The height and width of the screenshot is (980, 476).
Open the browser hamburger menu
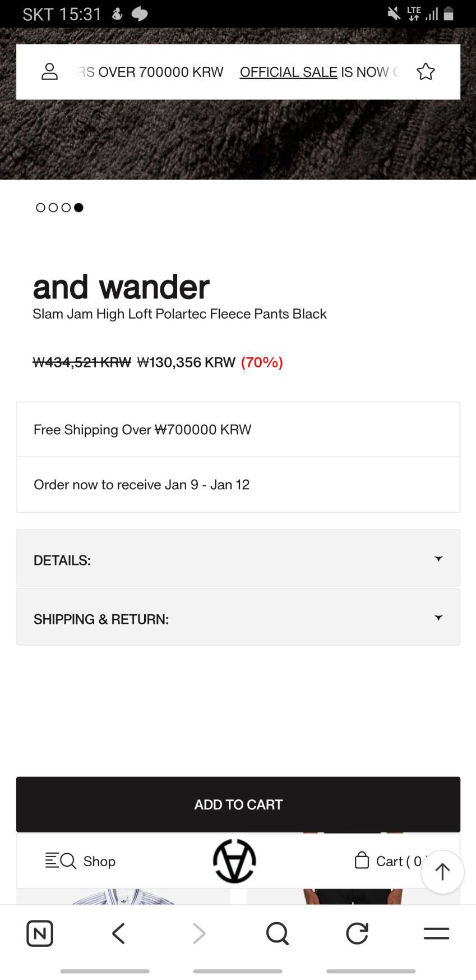436,933
